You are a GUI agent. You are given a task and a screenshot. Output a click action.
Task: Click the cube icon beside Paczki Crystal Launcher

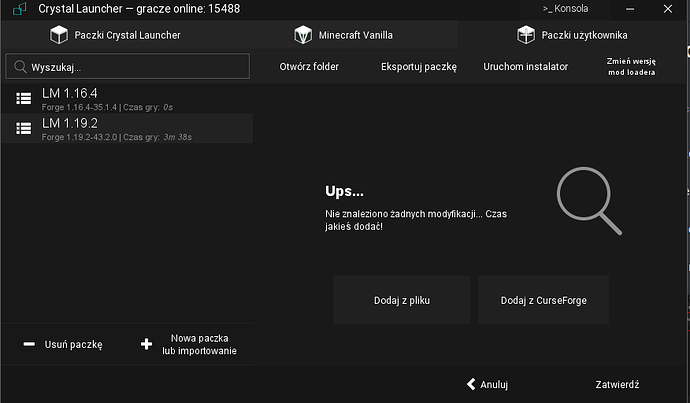pyautogui.click(x=58, y=35)
